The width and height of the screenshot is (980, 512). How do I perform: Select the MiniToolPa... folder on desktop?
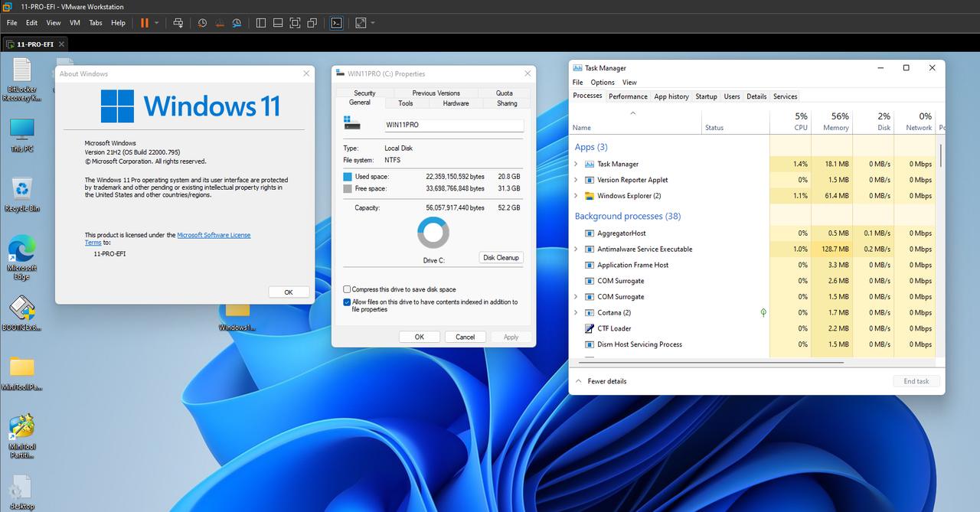point(22,373)
